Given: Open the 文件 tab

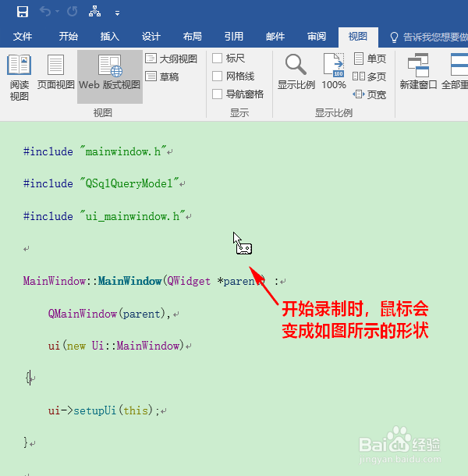Looking at the screenshot, I should point(23,37).
